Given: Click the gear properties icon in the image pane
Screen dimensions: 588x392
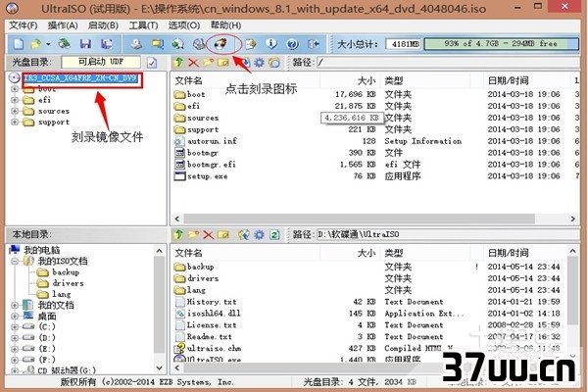Looking at the screenshot, I should point(259,63).
